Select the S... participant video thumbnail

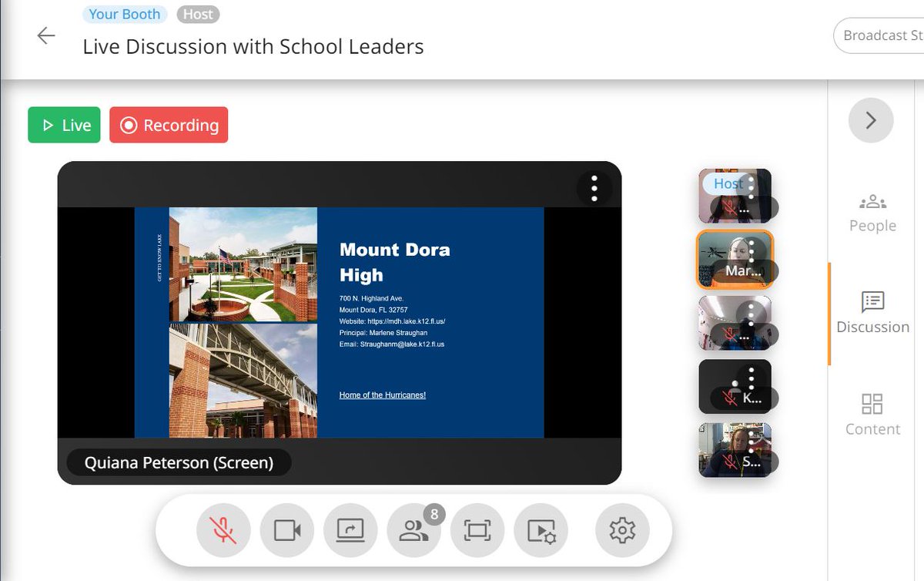735,450
